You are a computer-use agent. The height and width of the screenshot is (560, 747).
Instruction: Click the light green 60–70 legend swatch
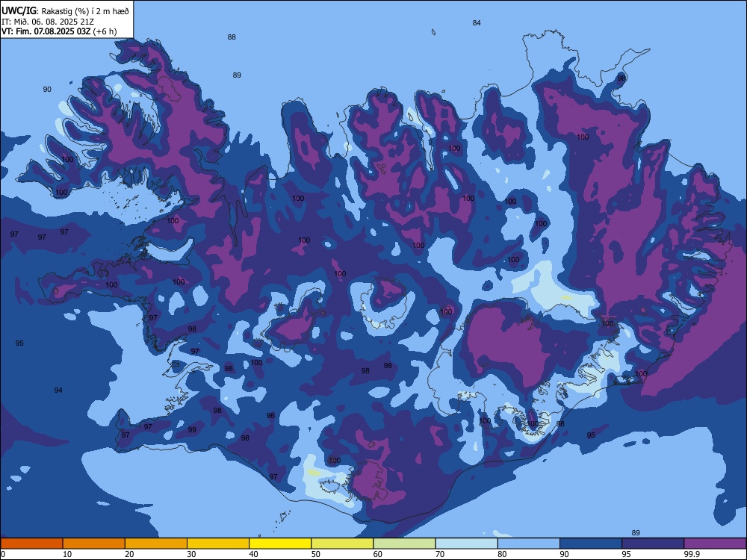click(404, 544)
